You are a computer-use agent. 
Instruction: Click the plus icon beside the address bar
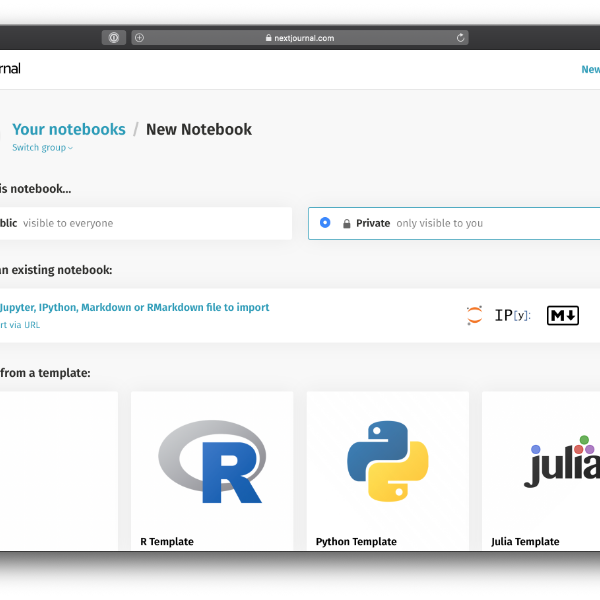point(139,38)
